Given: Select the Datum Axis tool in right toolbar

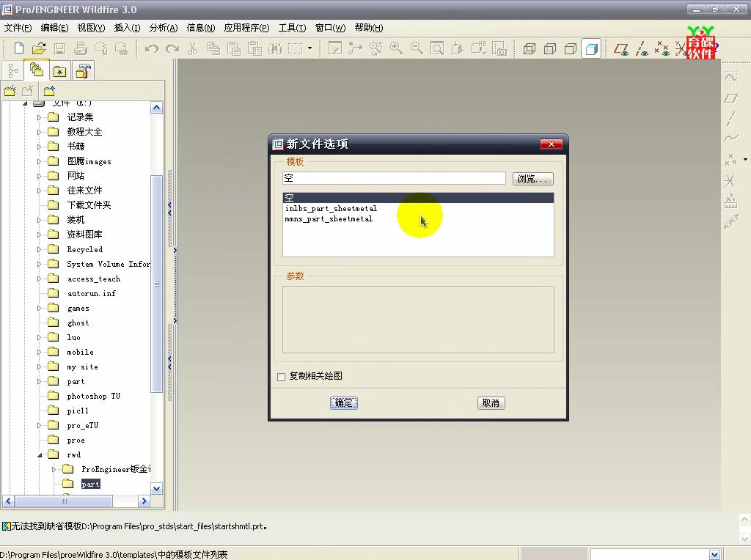Looking at the screenshot, I should 731,119.
